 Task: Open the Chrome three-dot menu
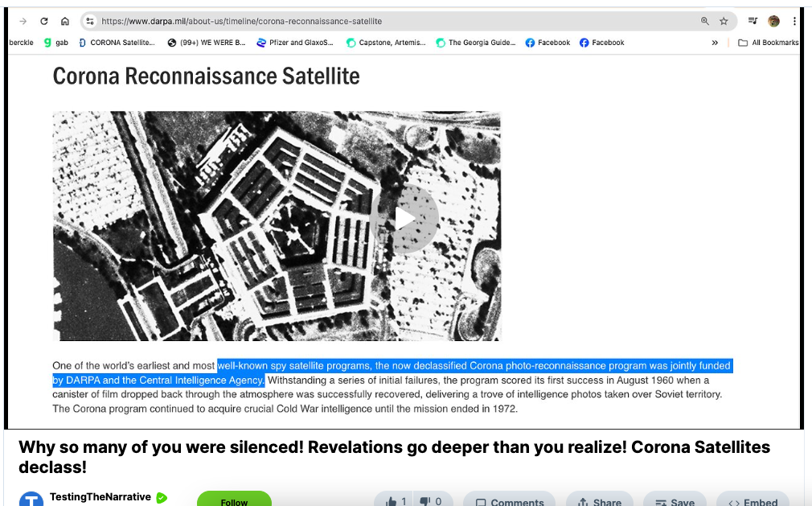pos(794,21)
